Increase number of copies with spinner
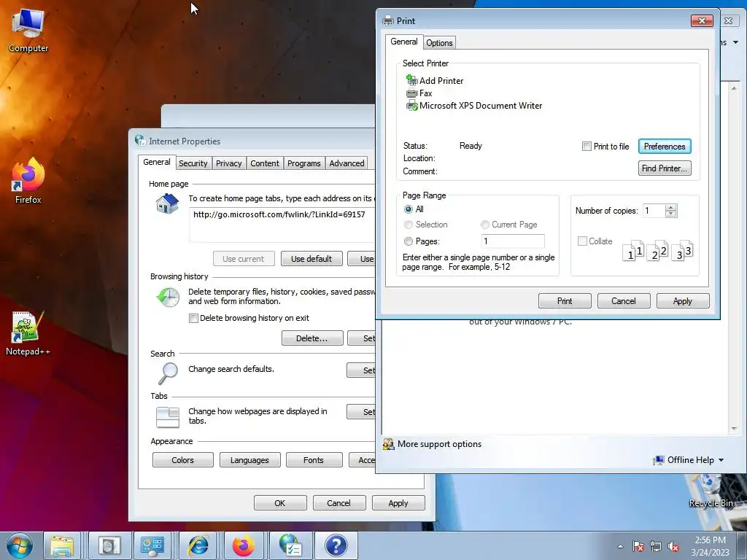 (671, 208)
